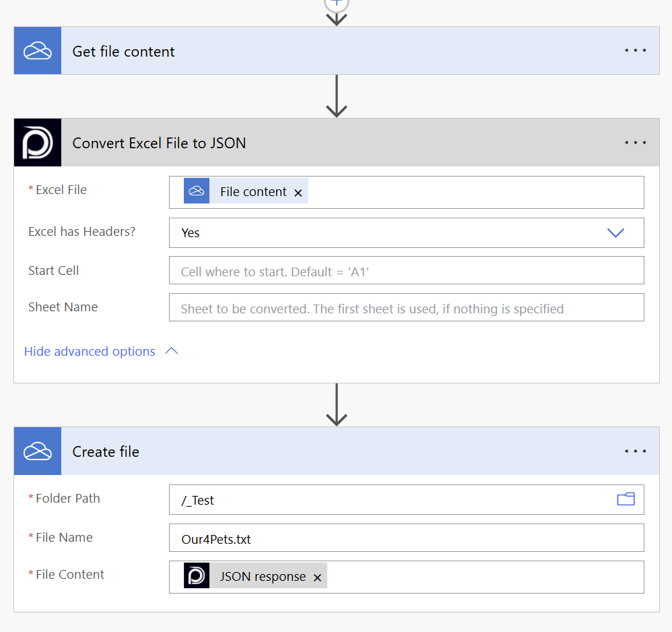This screenshot has width=672, height=632.
Task: Click Hide advanced options link
Action: coord(90,352)
